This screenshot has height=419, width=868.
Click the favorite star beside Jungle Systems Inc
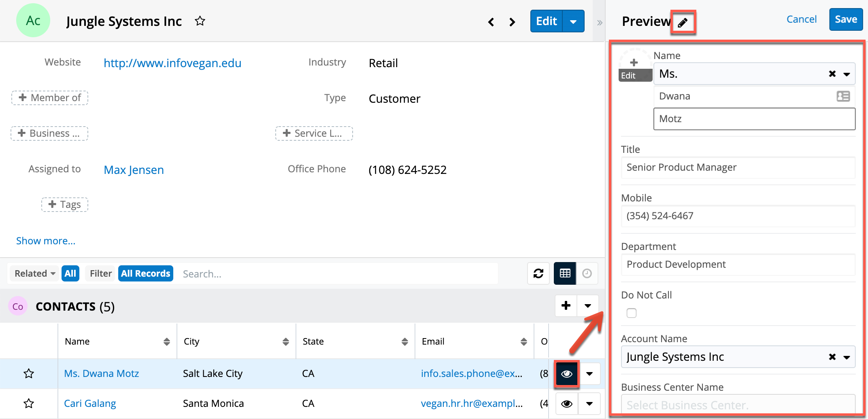click(x=200, y=21)
